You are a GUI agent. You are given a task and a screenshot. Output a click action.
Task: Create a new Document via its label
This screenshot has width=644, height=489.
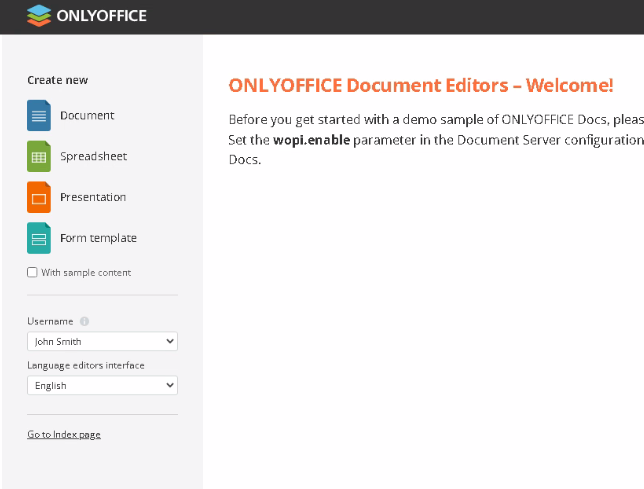[87, 115]
